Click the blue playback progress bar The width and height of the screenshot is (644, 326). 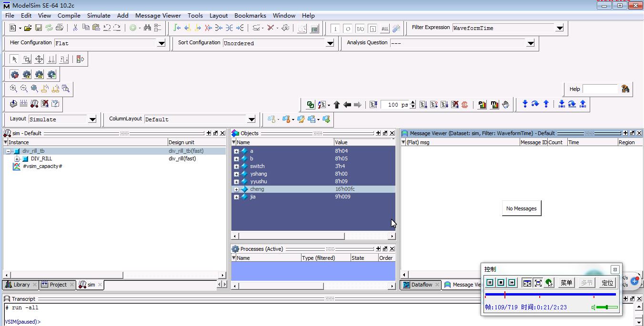[x=550, y=295]
